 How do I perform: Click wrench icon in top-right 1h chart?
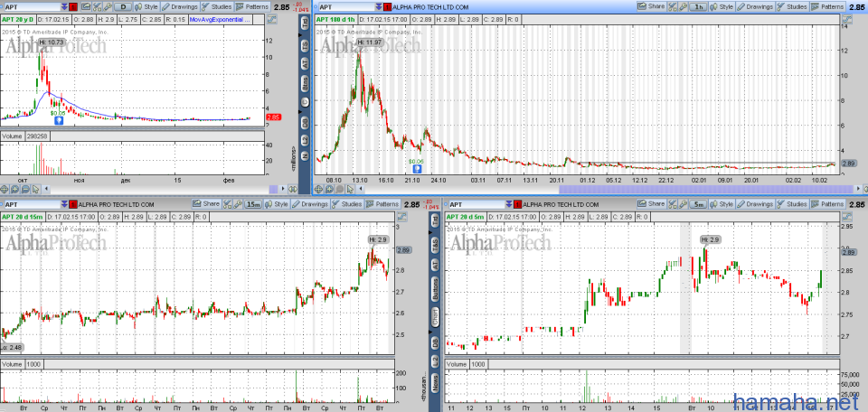683,6
